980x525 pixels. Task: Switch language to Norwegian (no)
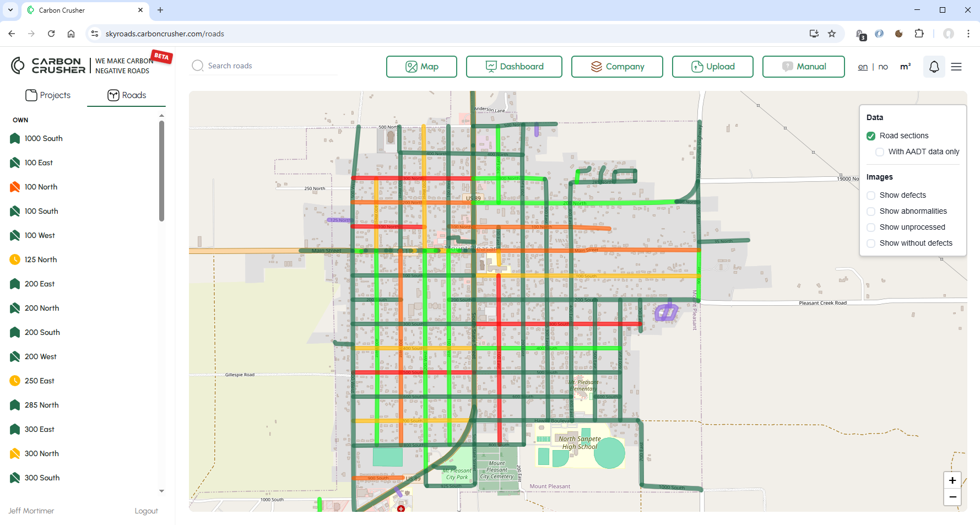pyautogui.click(x=883, y=67)
